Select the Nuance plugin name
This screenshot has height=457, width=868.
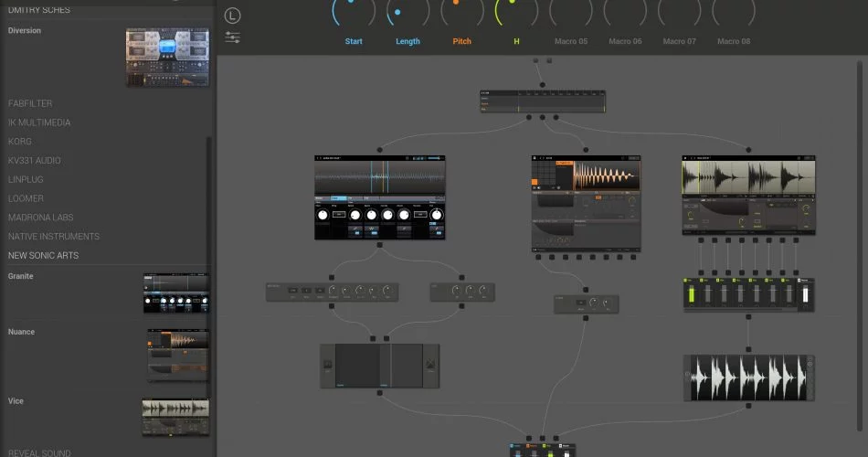coord(21,332)
